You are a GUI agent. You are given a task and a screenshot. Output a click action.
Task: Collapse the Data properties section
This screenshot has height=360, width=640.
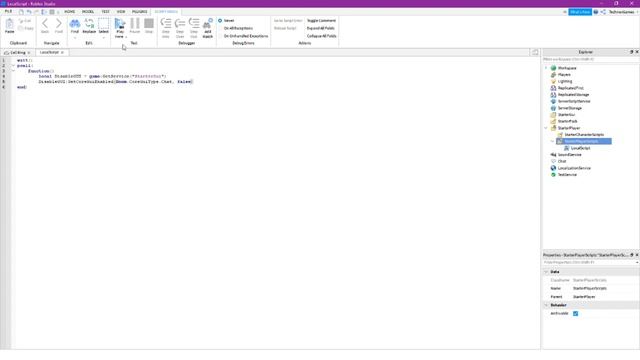click(546, 271)
